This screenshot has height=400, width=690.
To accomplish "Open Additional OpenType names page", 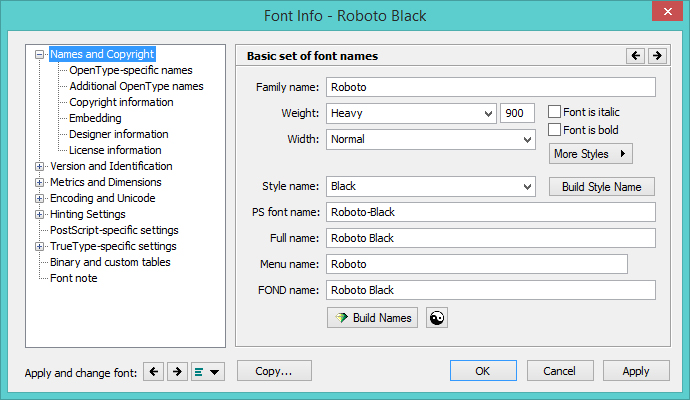I will click(x=136, y=86).
